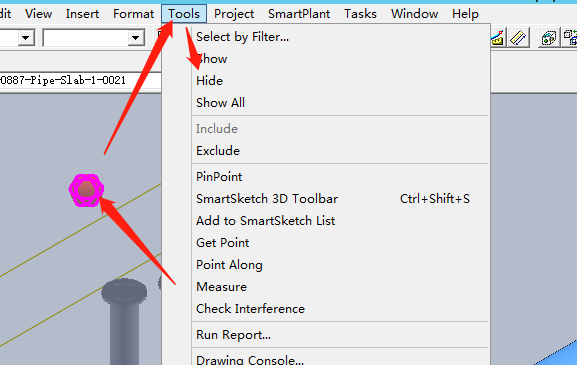Open the Format menu
This screenshot has width=577, height=365.
133,14
